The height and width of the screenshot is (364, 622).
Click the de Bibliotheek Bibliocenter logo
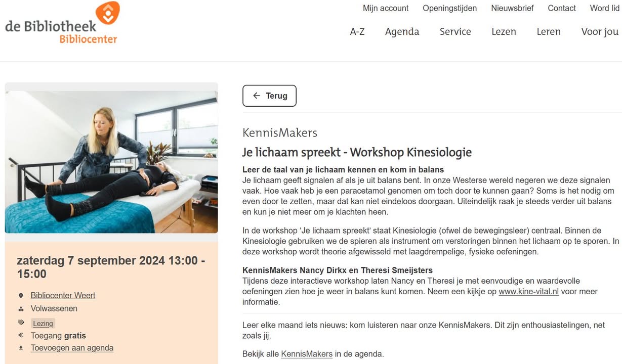[x=63, y=23]
